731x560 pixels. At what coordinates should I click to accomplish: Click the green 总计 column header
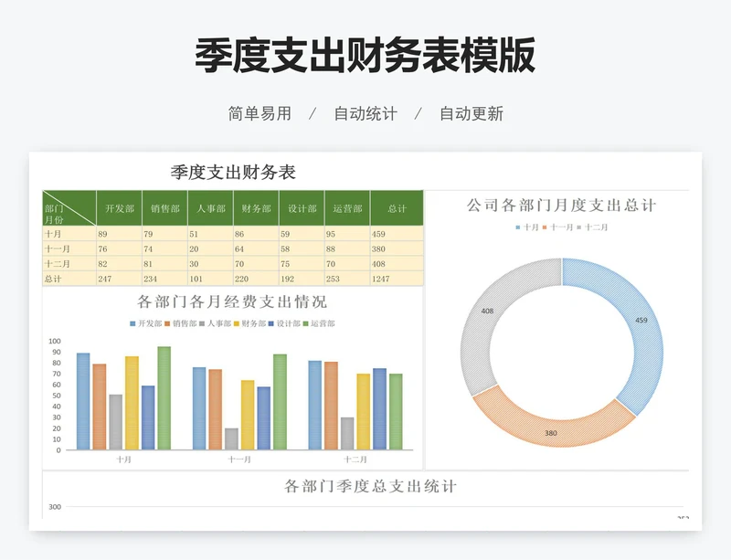pos(397,208)
